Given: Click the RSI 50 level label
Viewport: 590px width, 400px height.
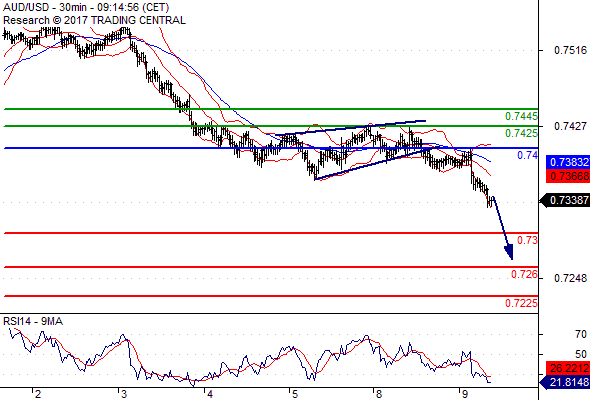Looking at the screenshot, I should pyautogui.click(x=581, y=354).
